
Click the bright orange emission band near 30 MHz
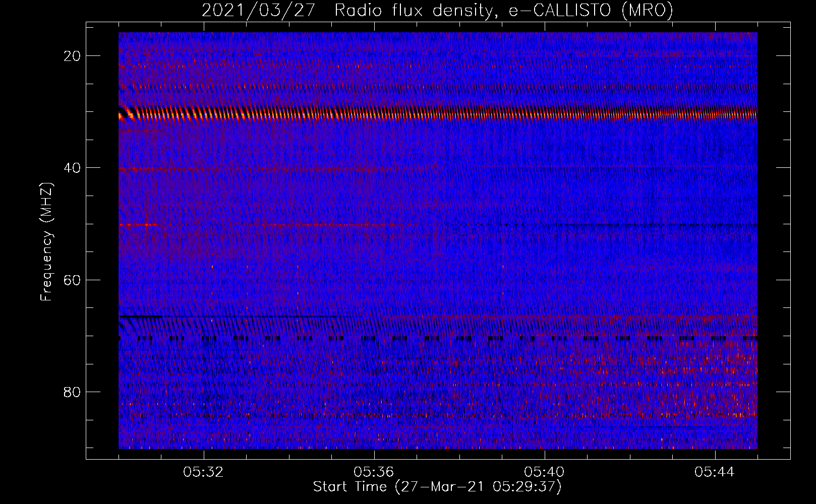tap(438, 114)
